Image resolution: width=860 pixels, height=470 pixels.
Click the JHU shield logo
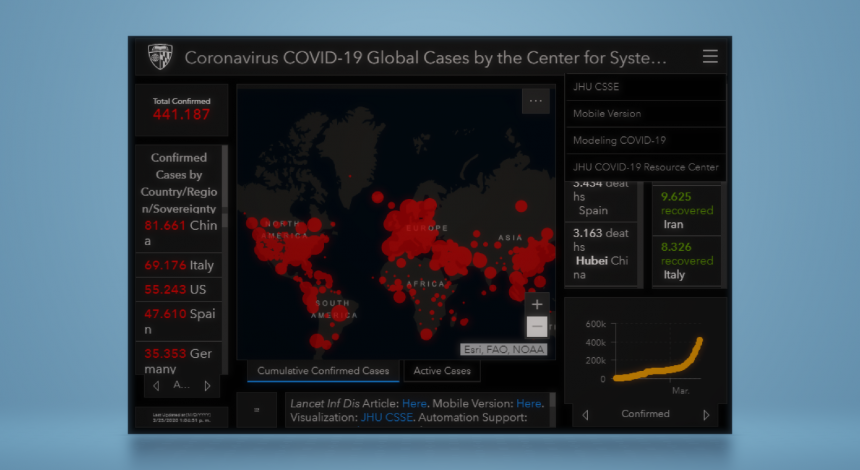click(x=160, y=56)
